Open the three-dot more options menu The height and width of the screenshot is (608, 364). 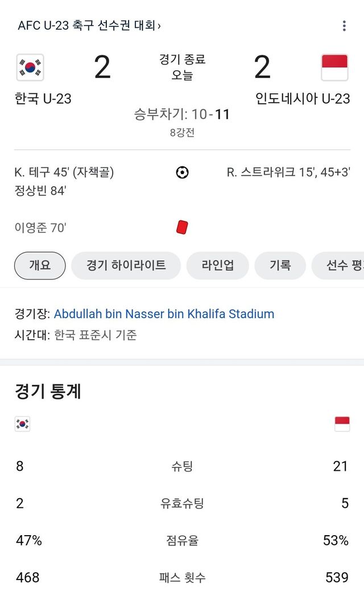coord(344,26)
